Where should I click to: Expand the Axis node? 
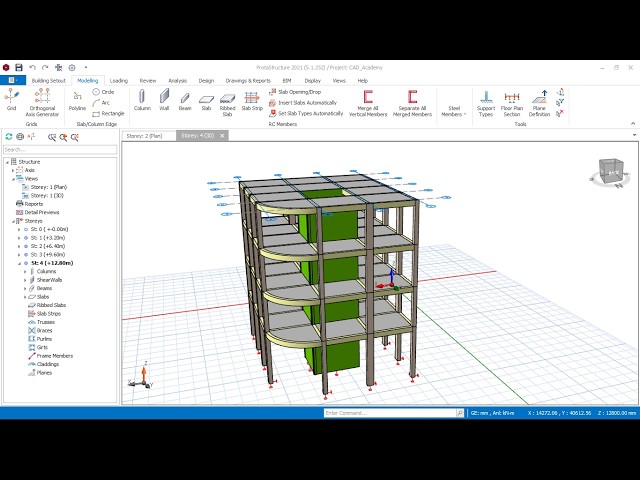click(x=13, y=170)
